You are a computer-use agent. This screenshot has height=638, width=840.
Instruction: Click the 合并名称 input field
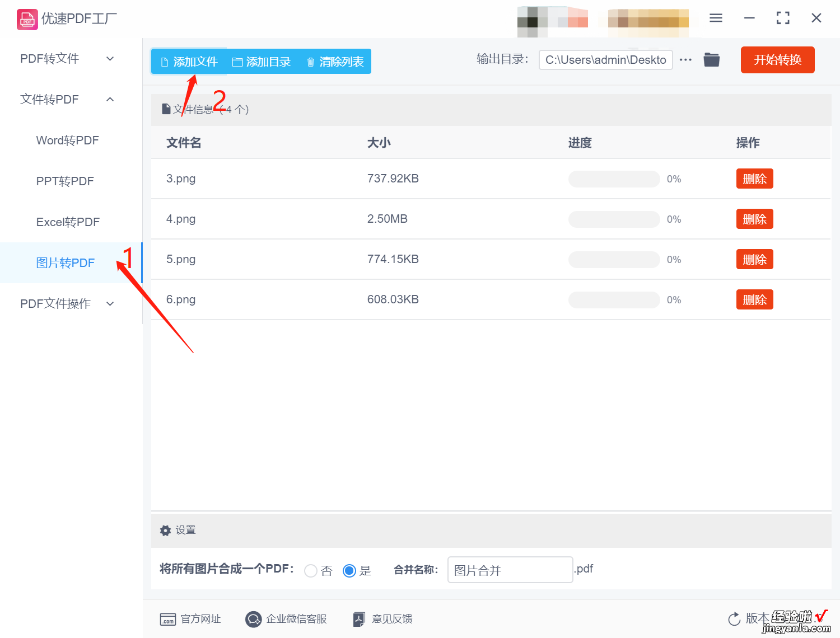pos(510,570)
